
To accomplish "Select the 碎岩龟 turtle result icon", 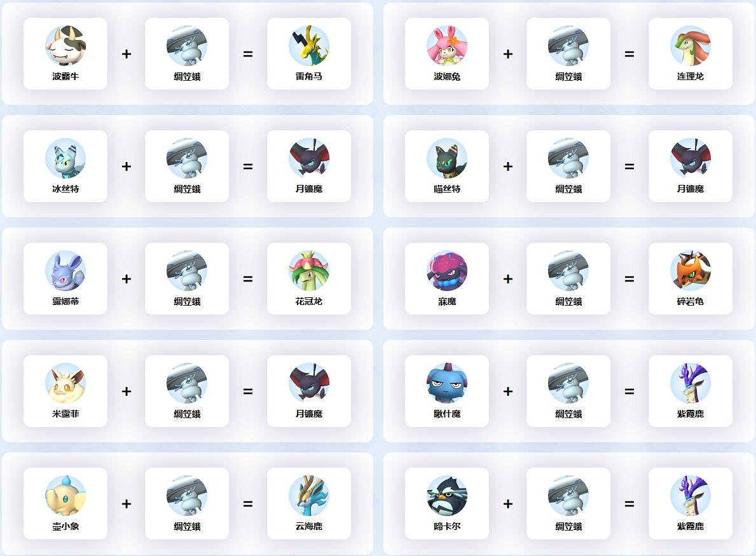I will pos(691,271).
